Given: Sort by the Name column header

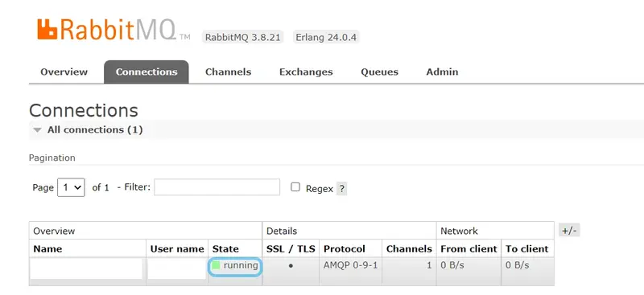Looking at the screenshot, I should pos(47,248).
